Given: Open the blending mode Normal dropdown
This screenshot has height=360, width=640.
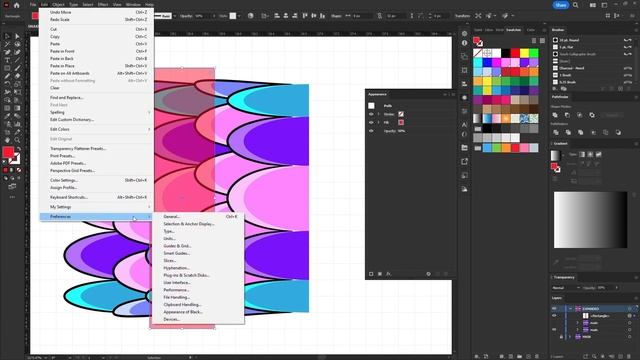Looking at the screenshot, I should coord(566,288).
